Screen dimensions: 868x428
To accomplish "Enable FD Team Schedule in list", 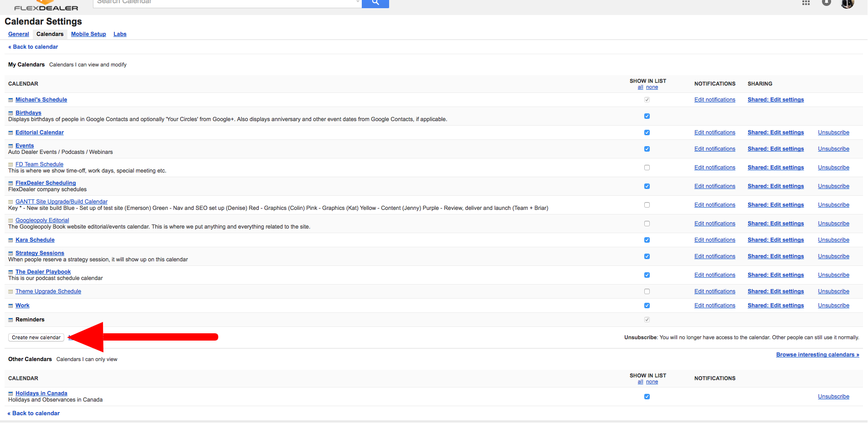I will click(x=647, y=168).
